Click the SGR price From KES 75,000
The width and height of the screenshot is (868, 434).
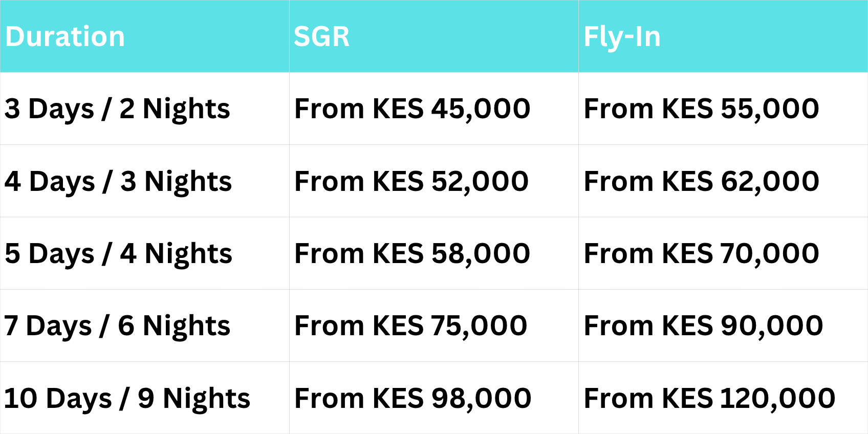[410, 326]
